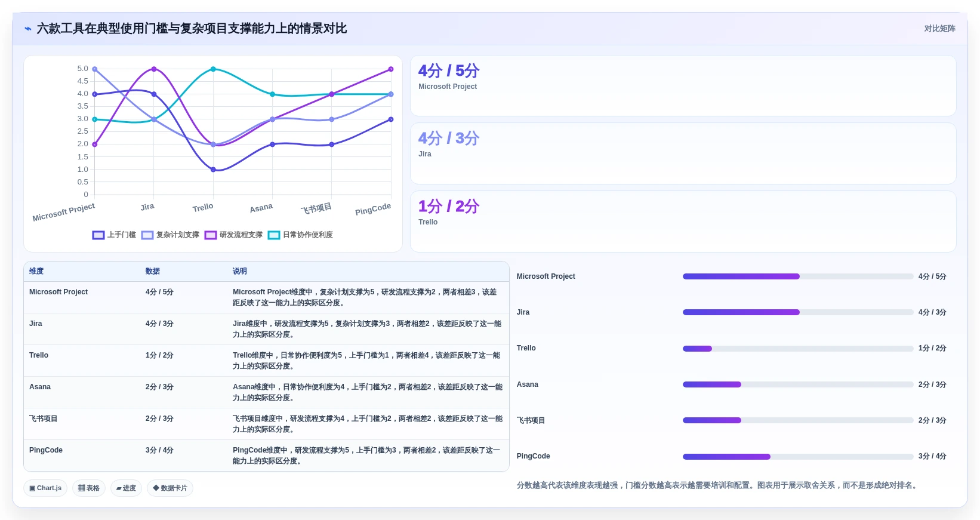980x520 pixels.
Task: Click the 说明 column header
Action: [x=240, y=271]
